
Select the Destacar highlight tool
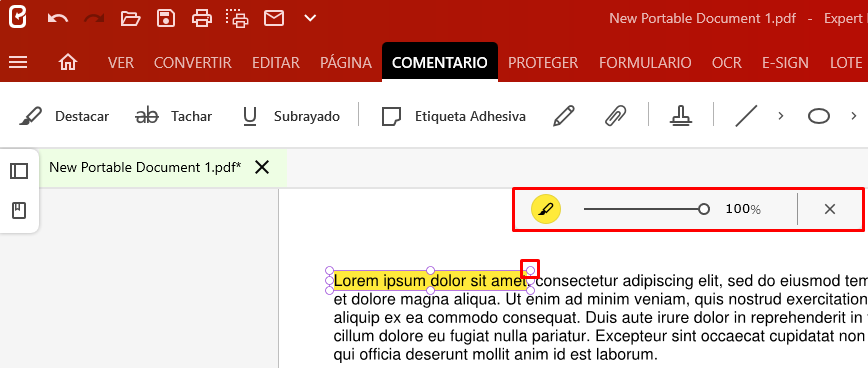[x=64, y=116]
